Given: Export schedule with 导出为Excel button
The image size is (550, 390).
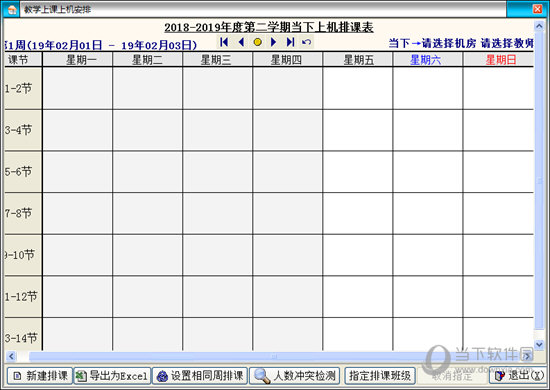Looking at the screenshot, I should coord(112,376).
